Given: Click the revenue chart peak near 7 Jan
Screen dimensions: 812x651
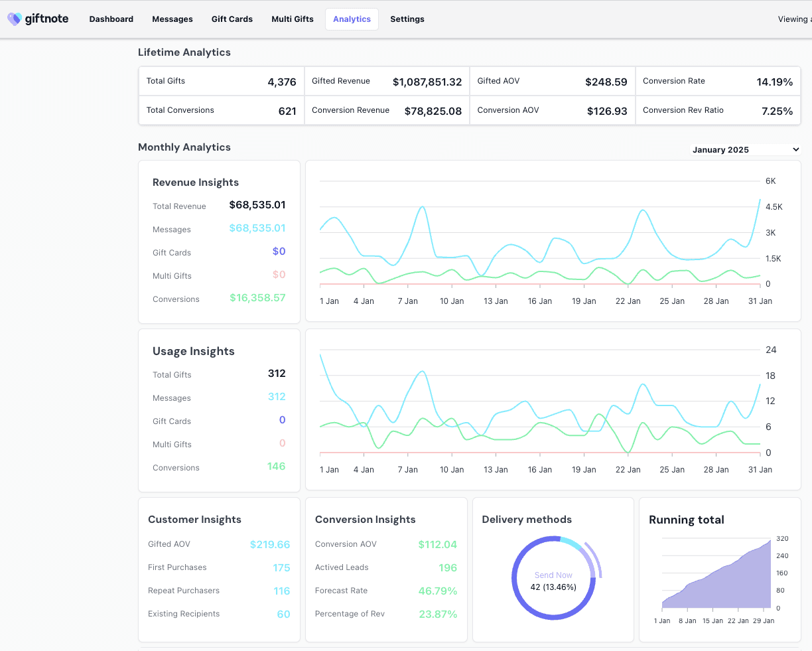Looking at the screenshot, I should point(422,208).
